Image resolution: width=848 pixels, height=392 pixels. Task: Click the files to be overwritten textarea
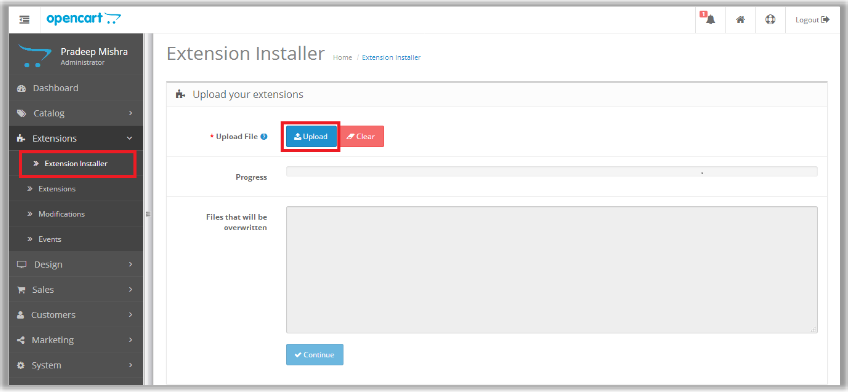click(x=552, y=269)
